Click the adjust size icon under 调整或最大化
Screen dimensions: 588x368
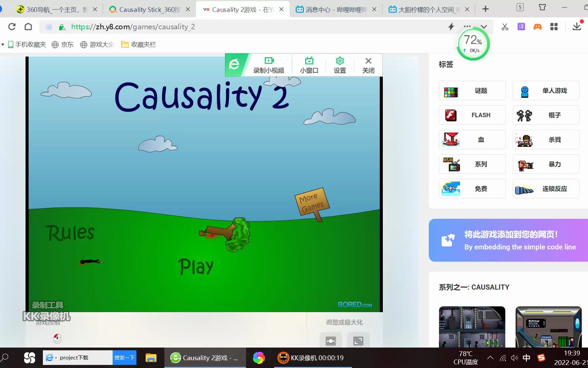coord(330,341)
